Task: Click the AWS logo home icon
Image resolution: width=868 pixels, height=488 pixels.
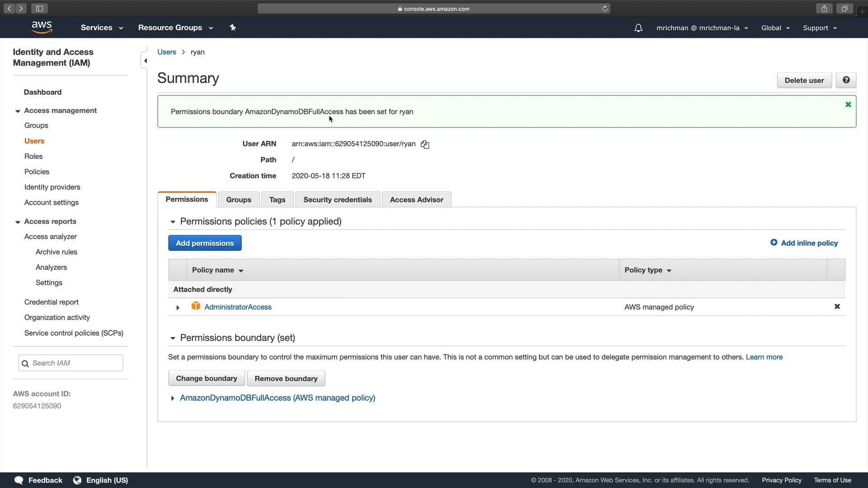Action: coord(42,27)
